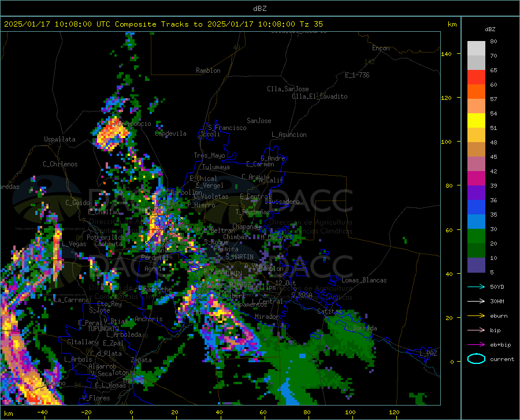The height and width of the screenshot is (420, 520).
Task: Click the dBZ title in top bar
Action: [259, 9]
